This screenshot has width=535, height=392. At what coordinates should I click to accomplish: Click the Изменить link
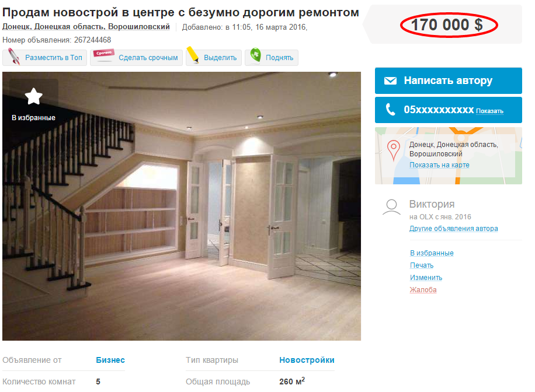(426, 278)
